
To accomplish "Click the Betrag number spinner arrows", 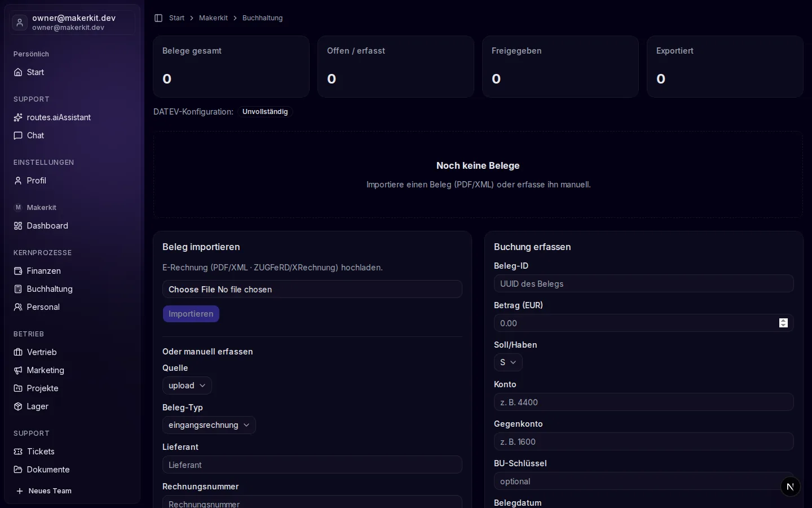I will click(783, 323).
